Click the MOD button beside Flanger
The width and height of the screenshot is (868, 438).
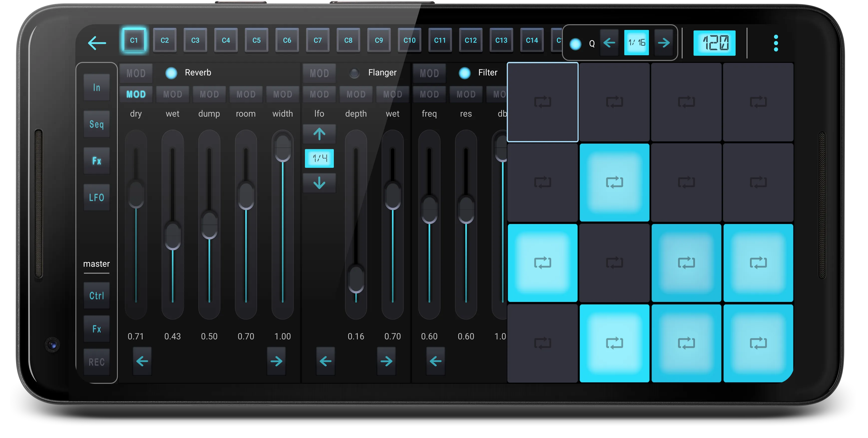(320, 73)
